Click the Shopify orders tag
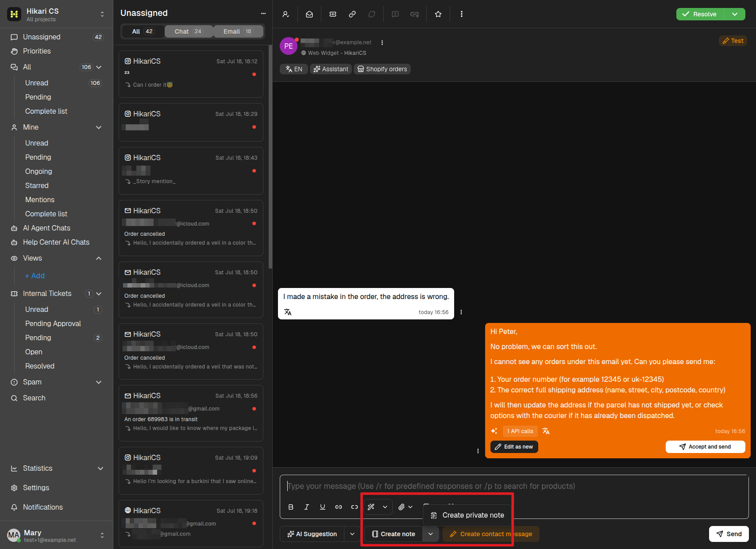Image resolution: width=756 pixels, height=549 pixels. [382, 69]
